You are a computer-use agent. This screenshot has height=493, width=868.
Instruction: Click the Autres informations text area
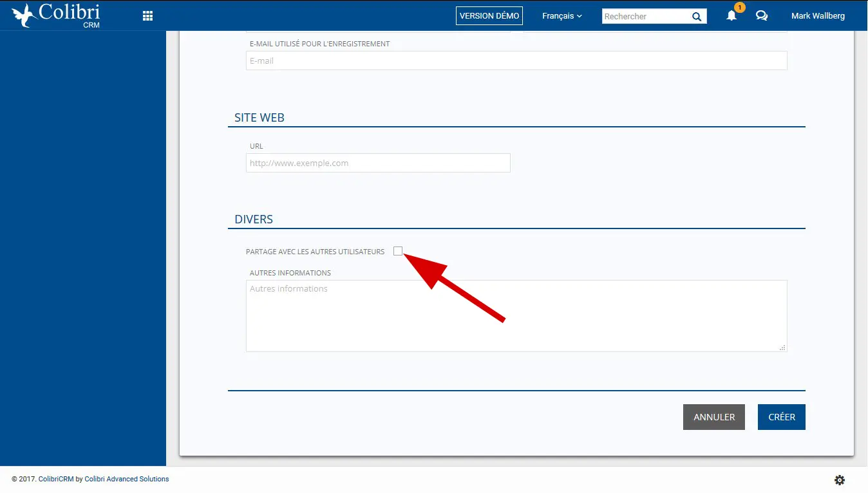coord(516,316)
